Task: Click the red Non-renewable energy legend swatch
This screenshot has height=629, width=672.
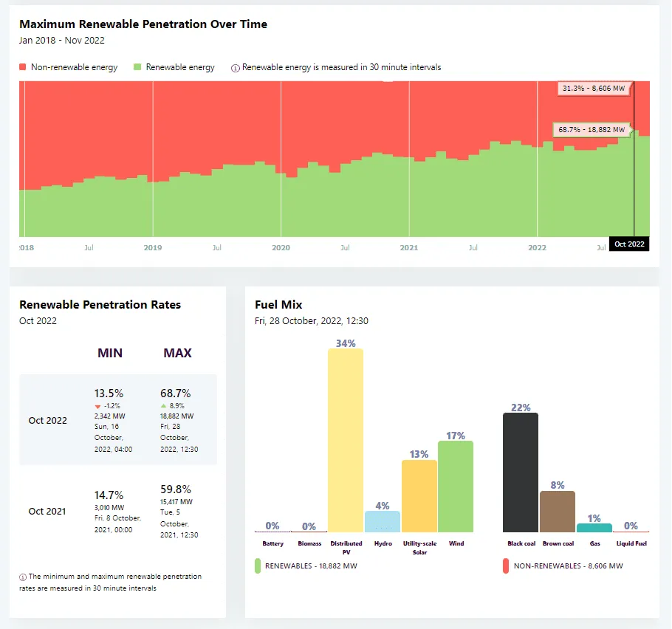Action: point(22,66)
